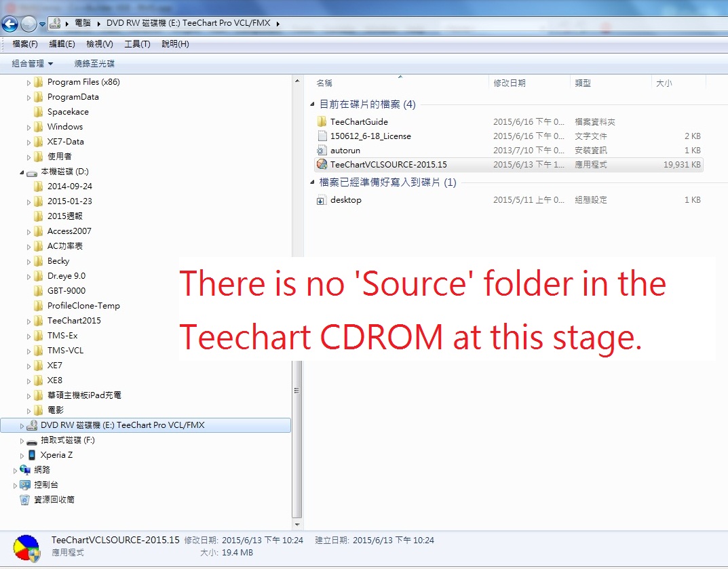The image size is (728, 569).
Task: Select the DVD RW (E:) drive icon
Action: pos(32,425)
